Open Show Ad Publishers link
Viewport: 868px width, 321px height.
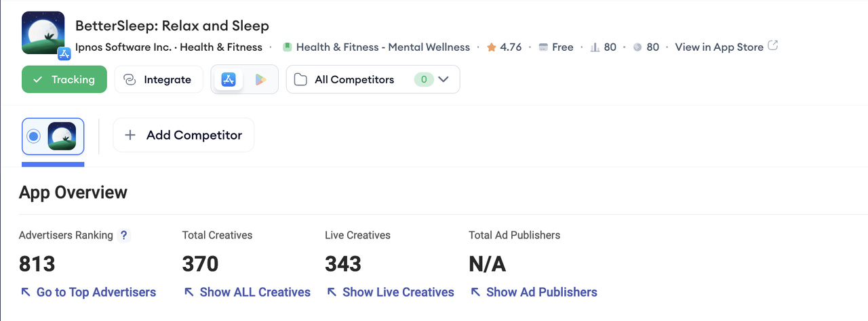pos(542,292)
